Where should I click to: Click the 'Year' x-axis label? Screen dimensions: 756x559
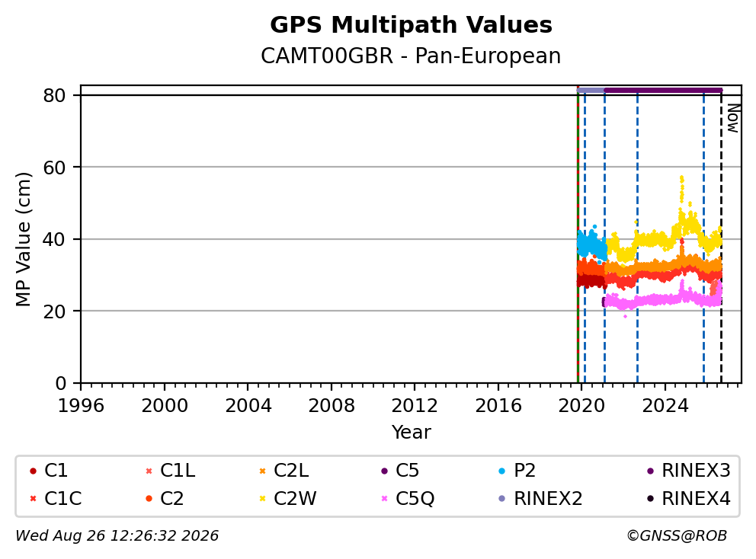pos(411,433)
